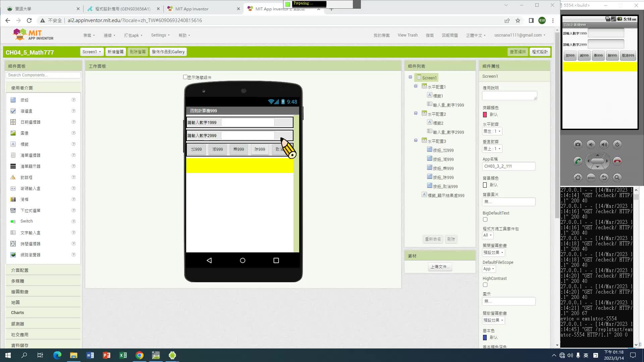The height and width of the screenshot is (362, 644).
Task: Open Word from the Windows taskbar
Action: click(x=90, y=355)
